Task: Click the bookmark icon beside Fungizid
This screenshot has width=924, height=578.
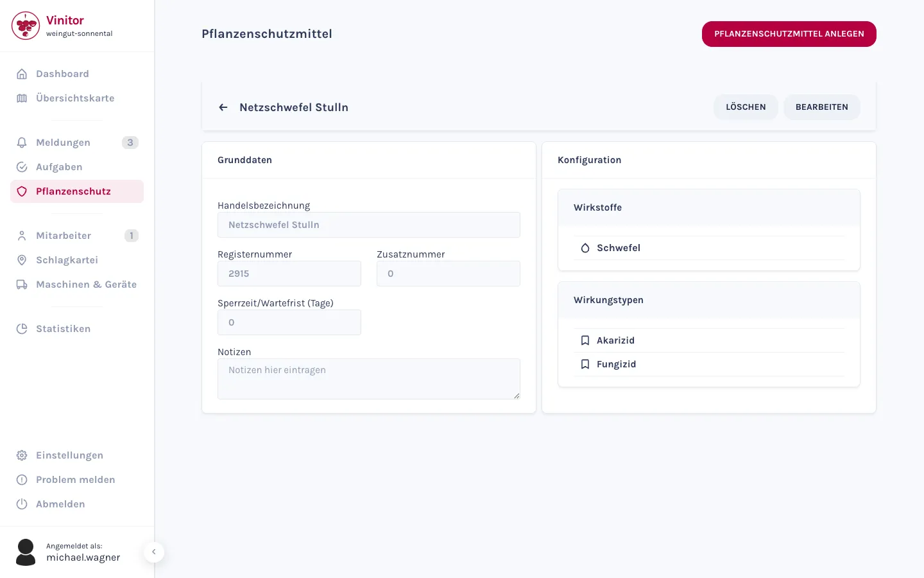Action: click(x=585, y=364)
